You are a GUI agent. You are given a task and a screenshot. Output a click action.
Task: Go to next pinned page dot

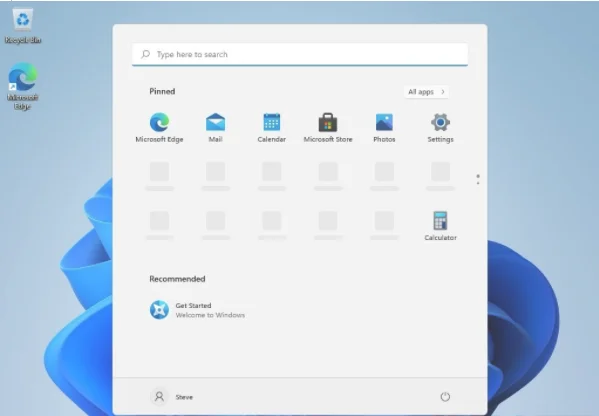478,183
